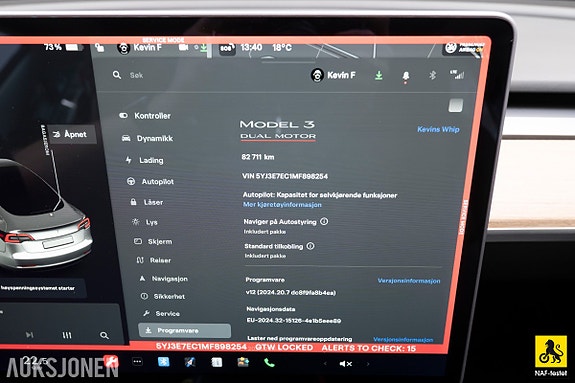Open Versjonsinformasjon link next to Programvare
Screen dimensions: 575x383
[409, 281]
